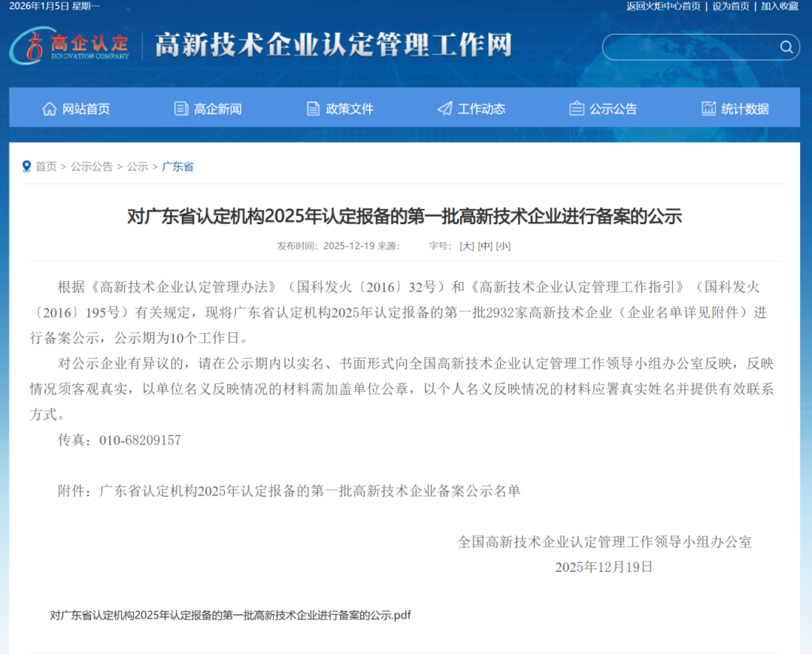The height and width of the screenshot is (654, 812).
Task: Click the location pin breadcrumb icon
Action: [26, 166]
